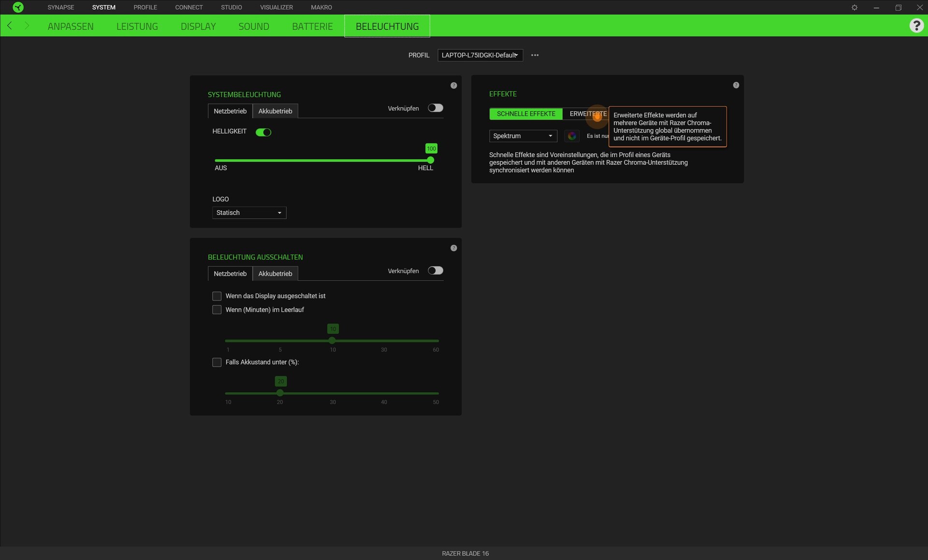Open profile options three-dot menu
Screen dimensions: 928x560
click(x=535, y=55)
